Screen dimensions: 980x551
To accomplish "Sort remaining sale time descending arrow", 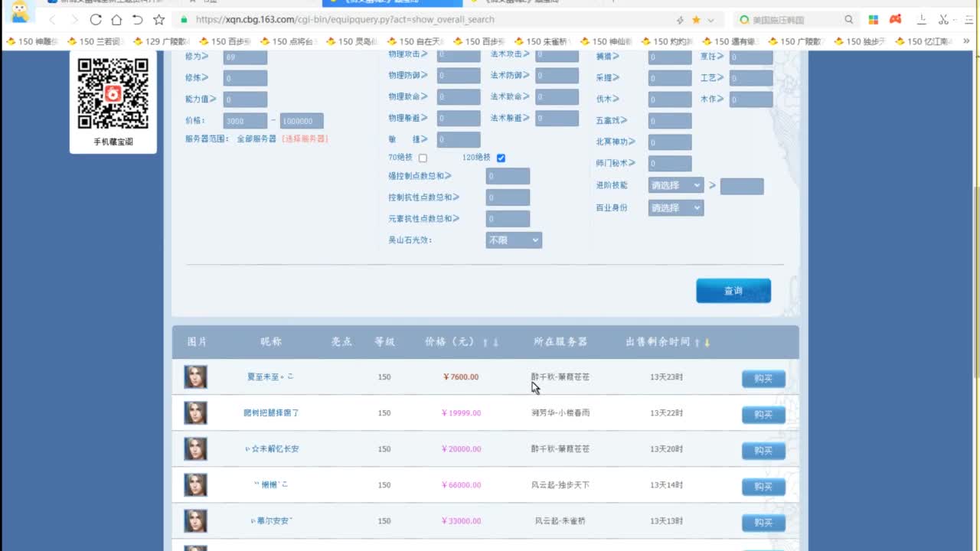I will [x=707, y=343].
